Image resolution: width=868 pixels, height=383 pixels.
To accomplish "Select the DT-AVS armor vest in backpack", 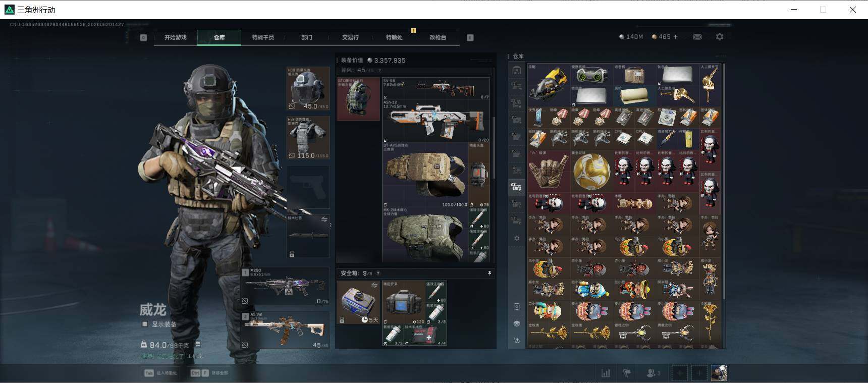I will 425,175.
